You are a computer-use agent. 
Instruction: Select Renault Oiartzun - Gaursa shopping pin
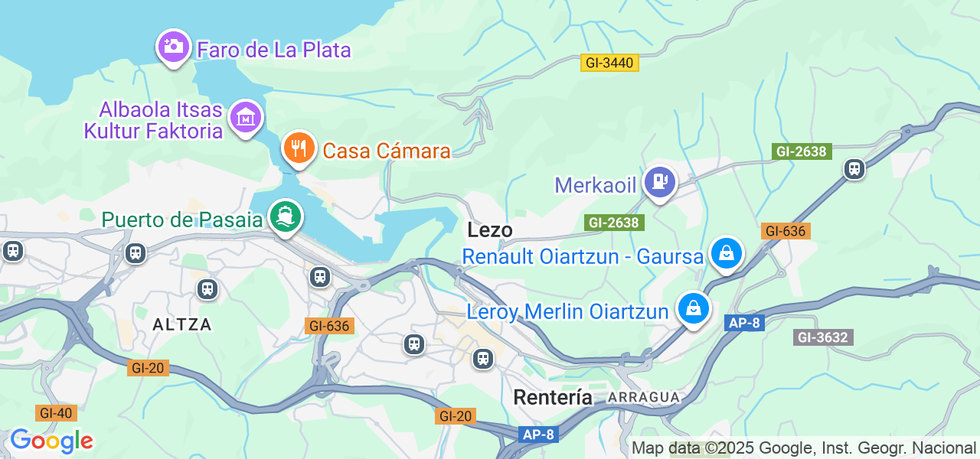pos(726,253)
